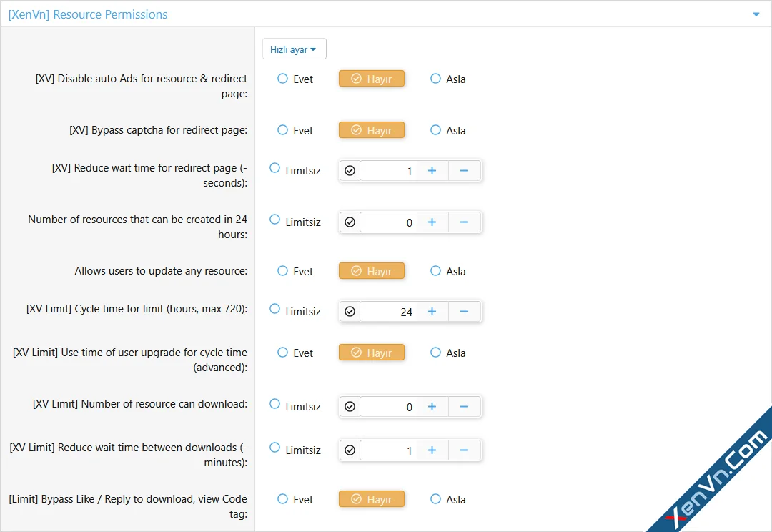Decrease wait time between downloads value
This screenshot has width=772, height=532.
464,450
